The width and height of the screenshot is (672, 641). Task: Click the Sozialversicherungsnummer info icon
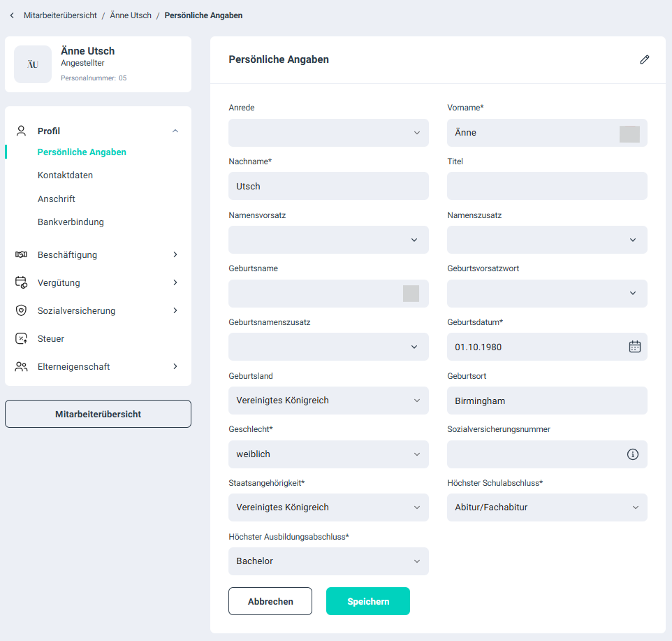(633, 454)
